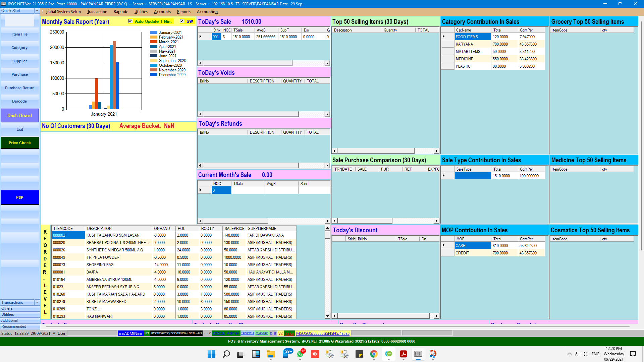Show hidden system tray icons chevron
The height and width of the screenshot is (362, 644).
point(569,354)
